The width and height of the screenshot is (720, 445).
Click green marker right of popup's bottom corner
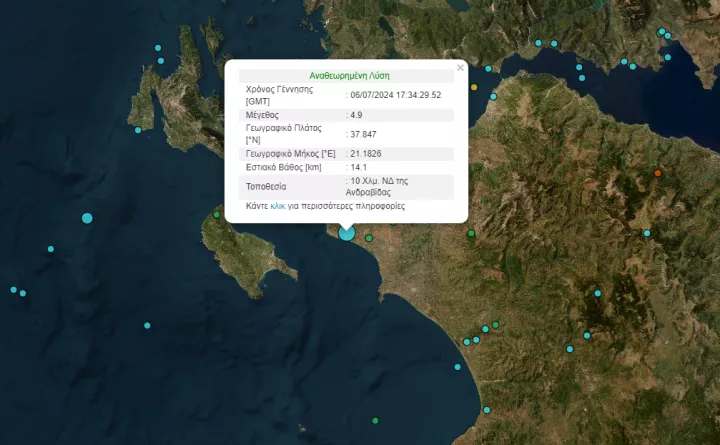tap(471, 233)
